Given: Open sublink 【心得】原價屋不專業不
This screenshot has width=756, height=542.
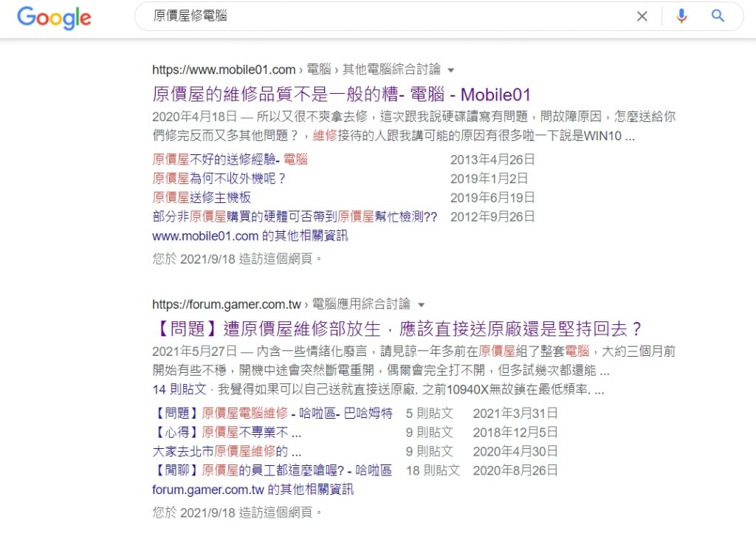Looking at the screenshot, I should coord(227,433).
